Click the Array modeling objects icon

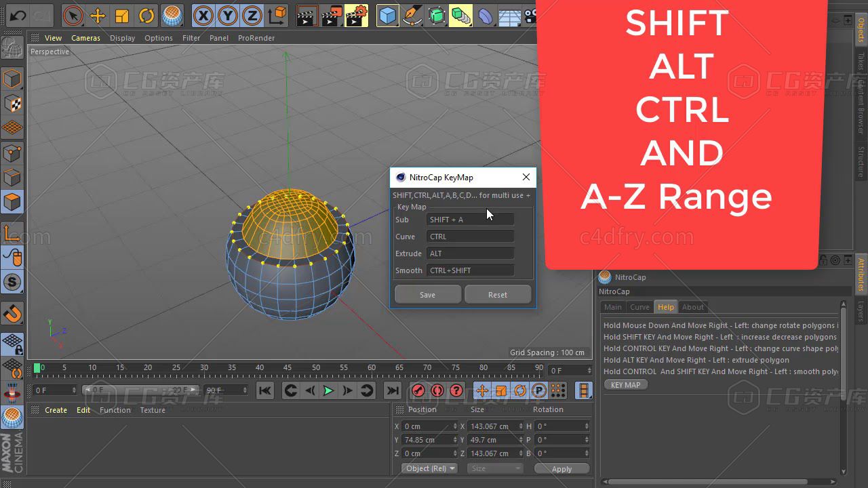pyautogui.click(x=461, y=15)
